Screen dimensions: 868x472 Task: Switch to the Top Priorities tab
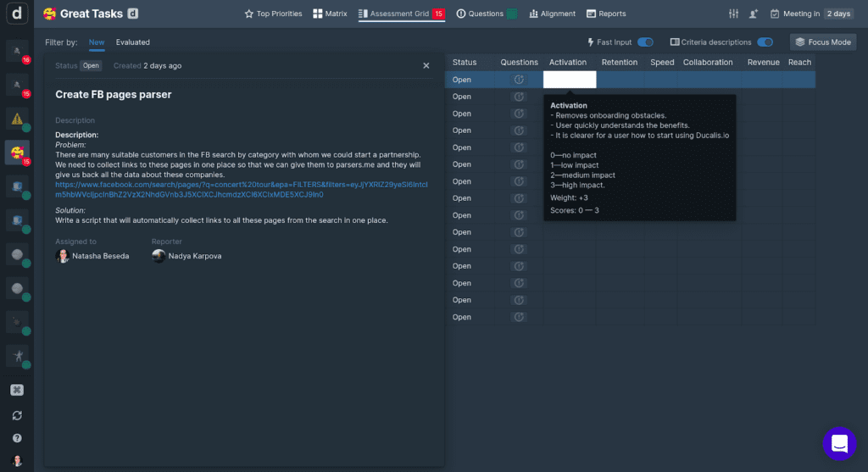(273, 14)
